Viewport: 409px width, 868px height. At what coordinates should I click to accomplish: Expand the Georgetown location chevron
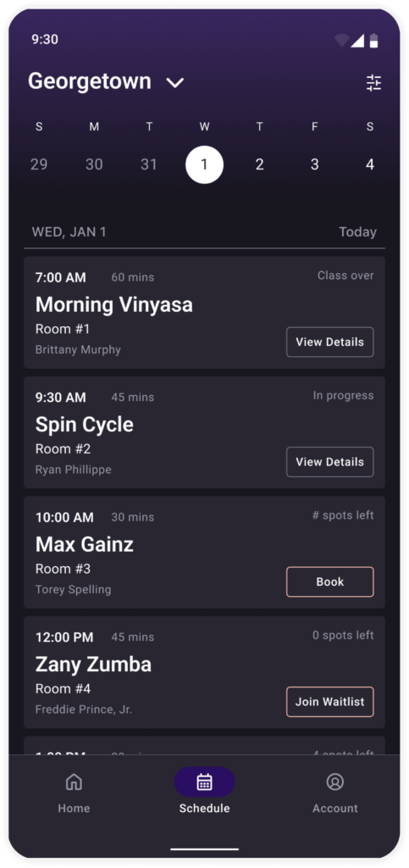tap(175, 83)
